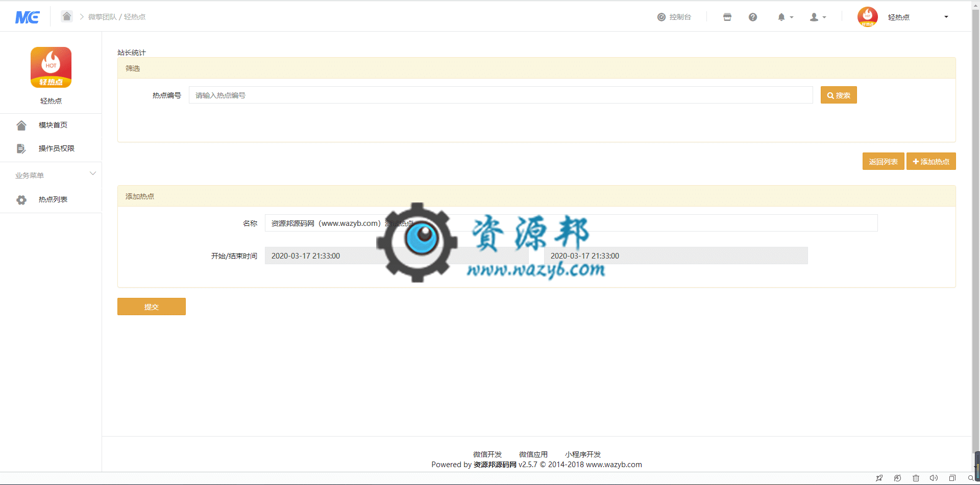The height and width of the screenshot is (485, 980).
Task: Click the large 轻热点 HOT app icon
Action: [x=51, y=67]
